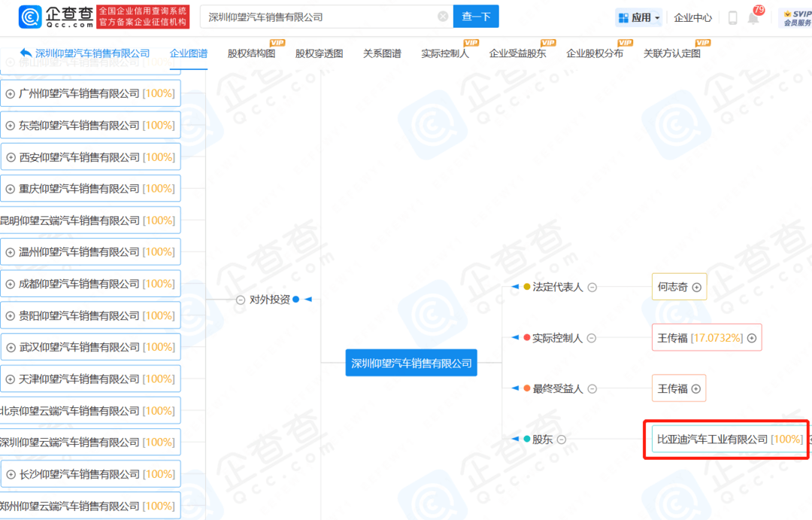
Task: Select the 企业图谱 tab
Action: point(189,53)
